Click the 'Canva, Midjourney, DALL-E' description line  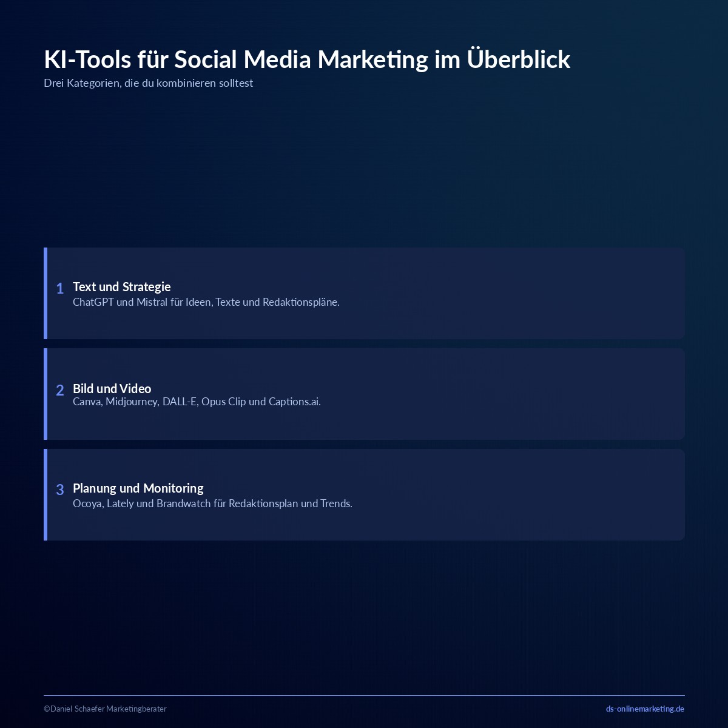coord(197,402)
